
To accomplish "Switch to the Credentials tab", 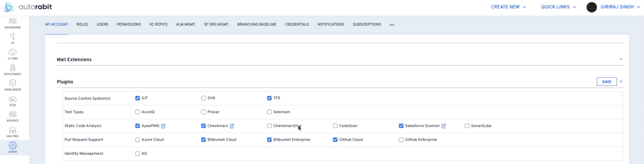I will tap(297, 25).
